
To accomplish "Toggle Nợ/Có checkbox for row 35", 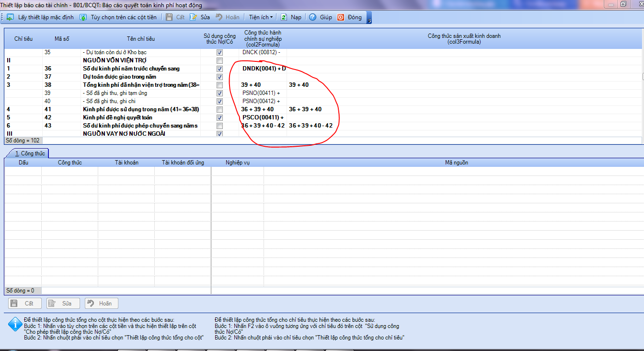I will click(219, 52).
